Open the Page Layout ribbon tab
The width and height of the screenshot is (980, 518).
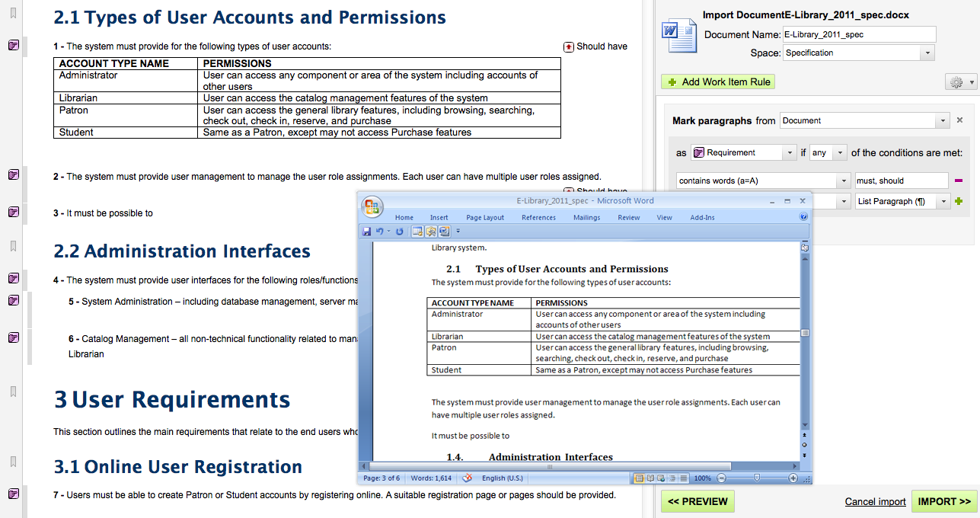pyautogui.click(x=485, y=218)
